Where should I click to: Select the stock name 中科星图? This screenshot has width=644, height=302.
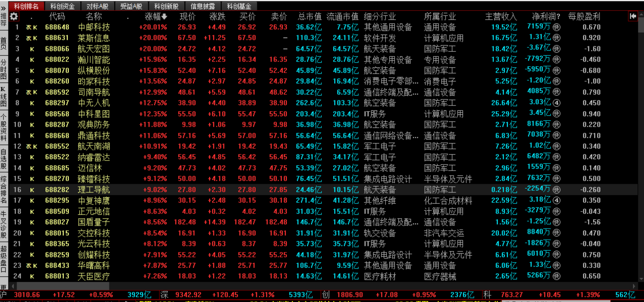94,114
